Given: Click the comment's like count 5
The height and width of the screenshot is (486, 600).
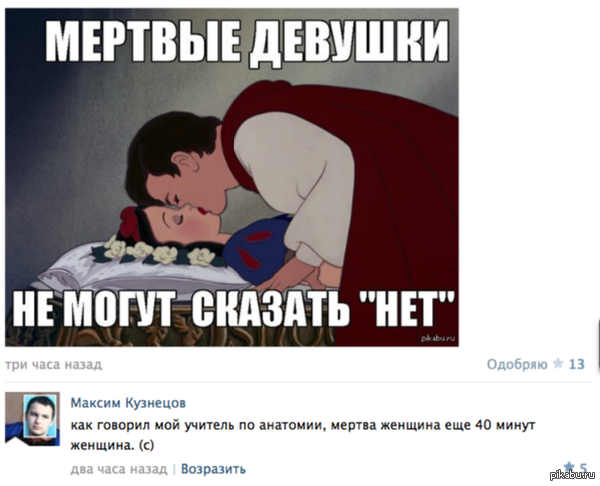Looking at the screenshot, I should 583,468.
